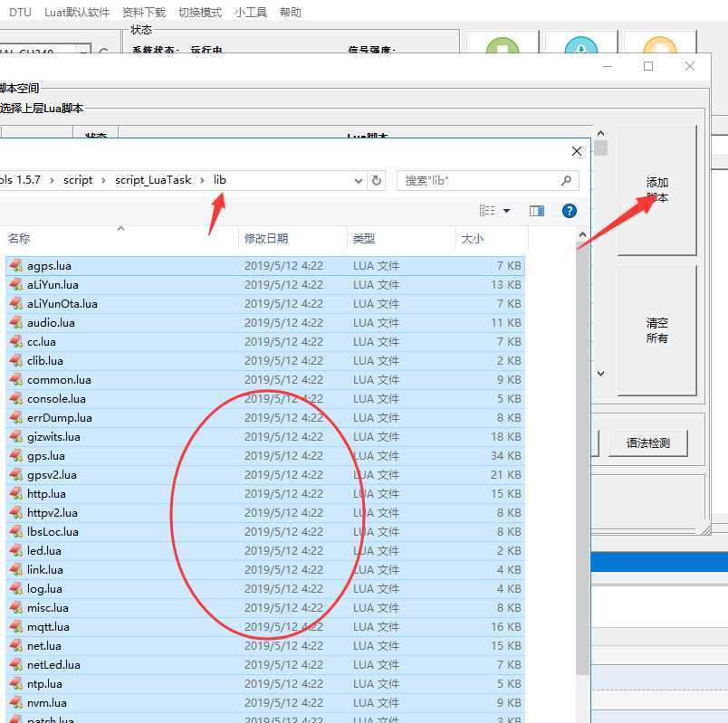Select the common.lua file

click(265, 380)
